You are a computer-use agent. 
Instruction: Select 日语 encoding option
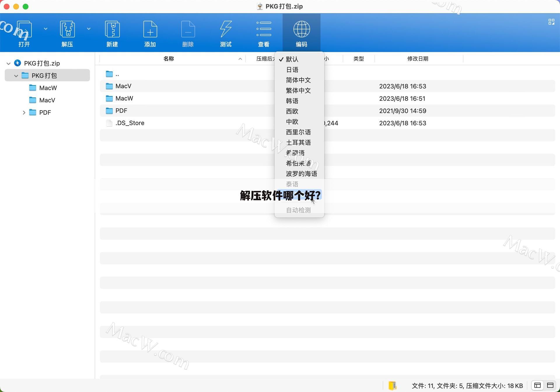click(x=299, y=70)
